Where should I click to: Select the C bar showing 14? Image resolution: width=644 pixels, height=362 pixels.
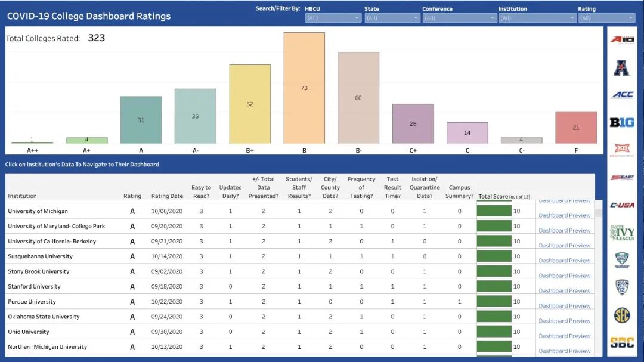click(467, 133)
